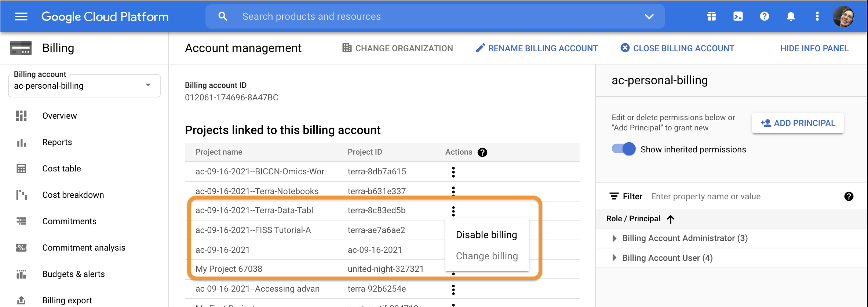The image size is (868, 307).
Task: Click project ID terra-92b6254e
Action: 377,289
